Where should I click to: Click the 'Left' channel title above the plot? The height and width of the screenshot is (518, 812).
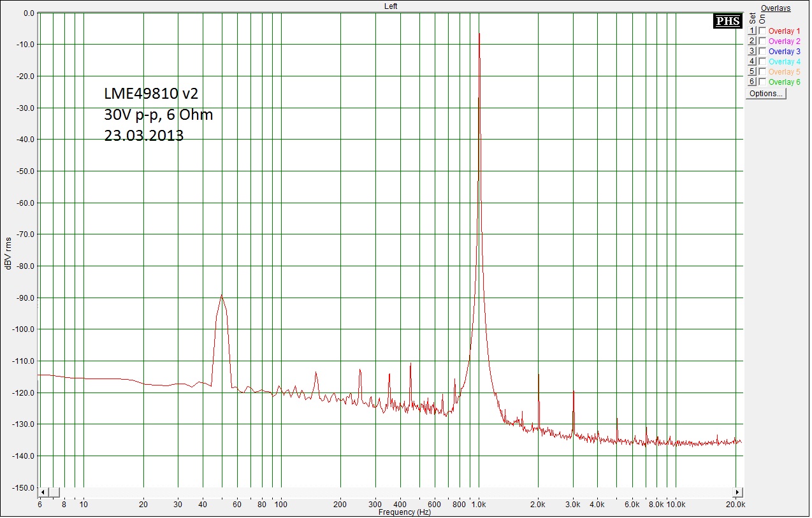pyautogui.click(x=391, y=6)
